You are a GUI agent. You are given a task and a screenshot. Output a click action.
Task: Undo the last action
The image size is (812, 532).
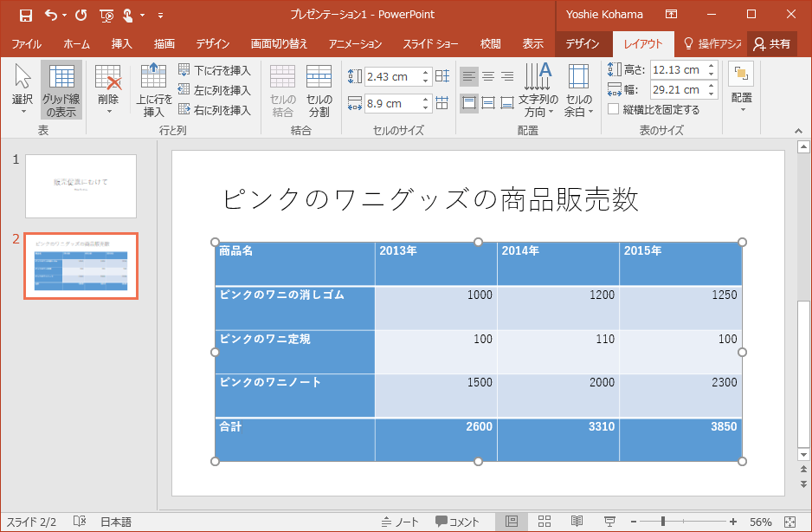[51, 15]
